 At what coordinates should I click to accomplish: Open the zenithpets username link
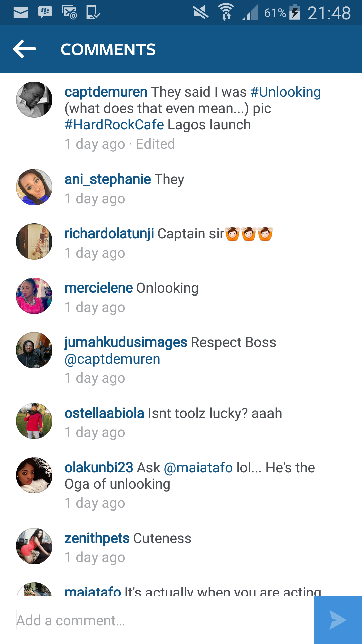pos(97,539)
